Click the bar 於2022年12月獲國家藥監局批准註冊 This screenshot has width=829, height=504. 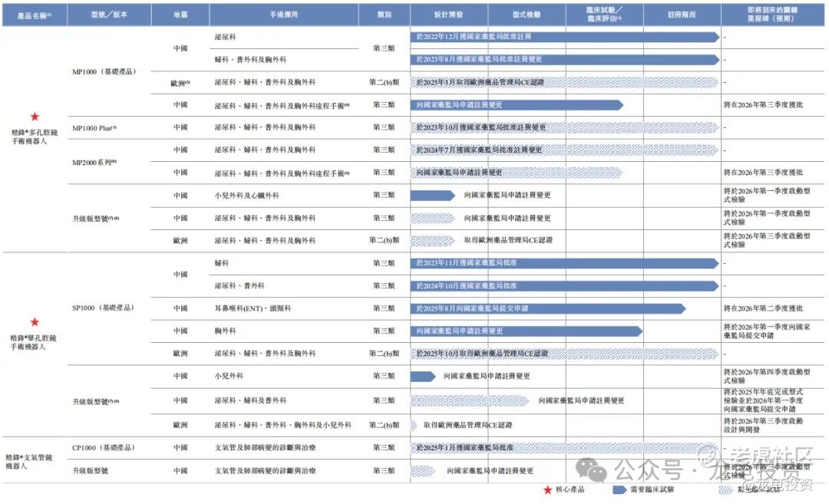click(x=565, y=37)
